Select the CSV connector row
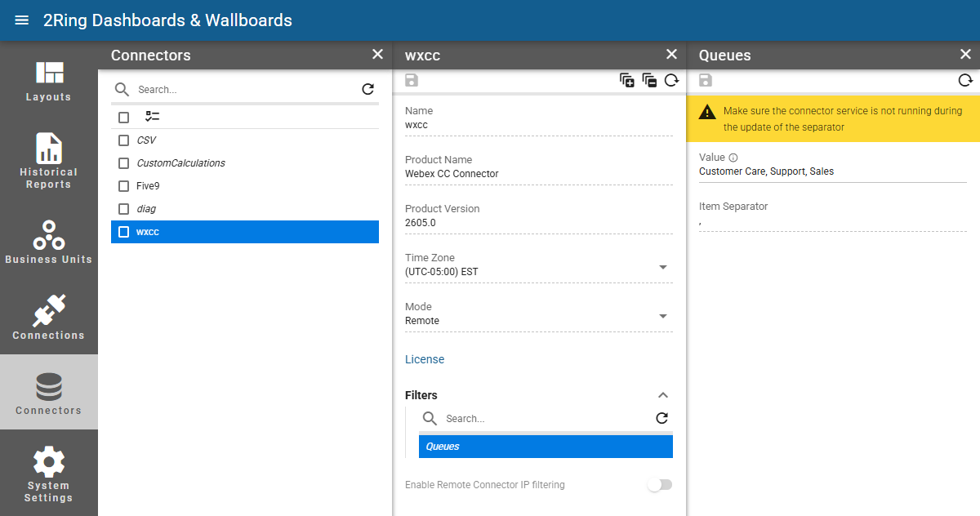This screenshot has width=980, height=516. 245,140
